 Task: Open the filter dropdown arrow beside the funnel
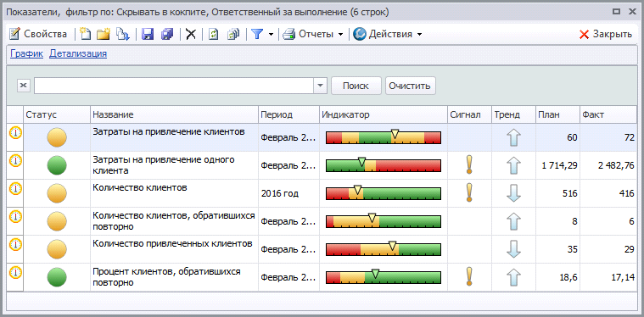[271, 34]
